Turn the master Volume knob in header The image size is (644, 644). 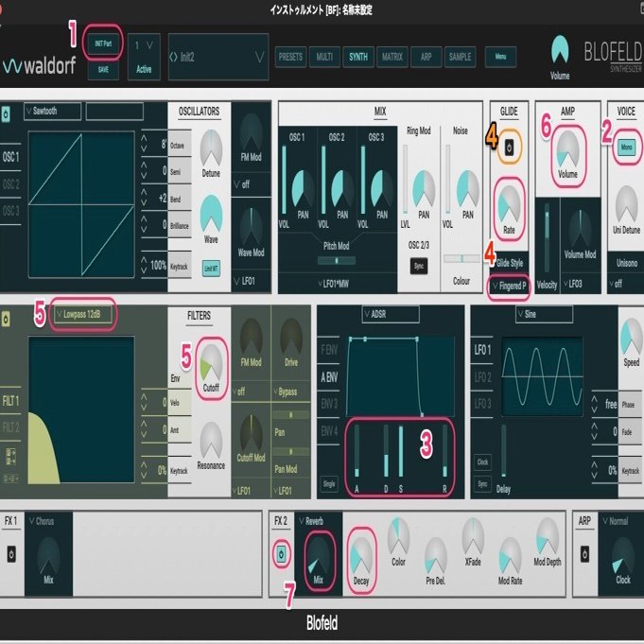coord(560,50)
